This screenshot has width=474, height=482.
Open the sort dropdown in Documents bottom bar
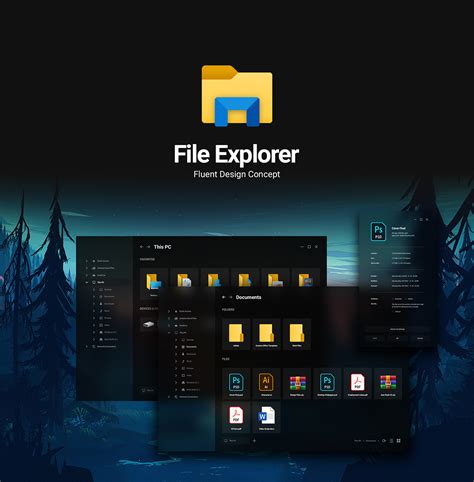[x=367, y=441]
